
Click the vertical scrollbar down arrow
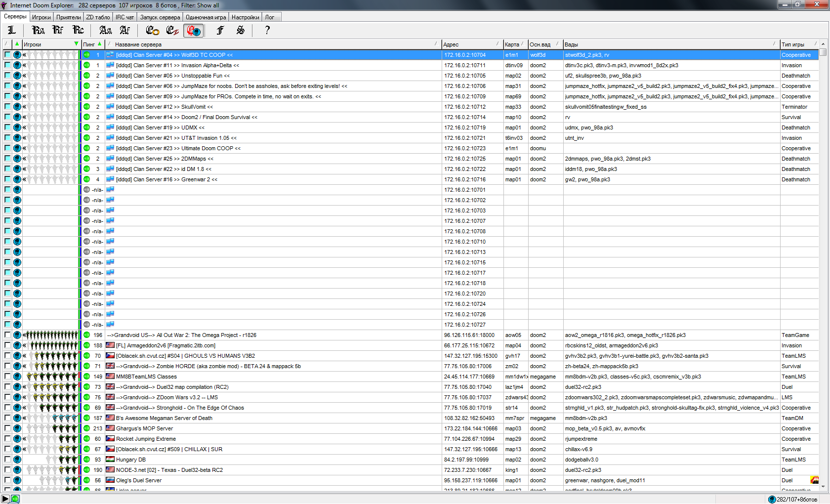(x=823, y=487)
